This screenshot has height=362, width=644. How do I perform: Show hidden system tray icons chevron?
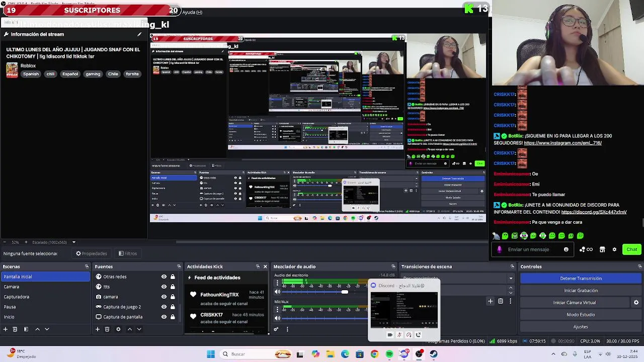point(553,354)
